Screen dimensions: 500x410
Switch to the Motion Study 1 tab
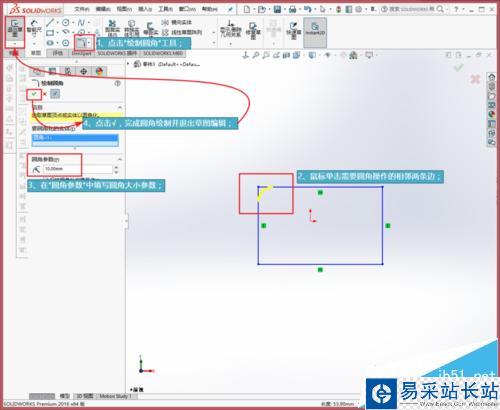click(115, 396)
